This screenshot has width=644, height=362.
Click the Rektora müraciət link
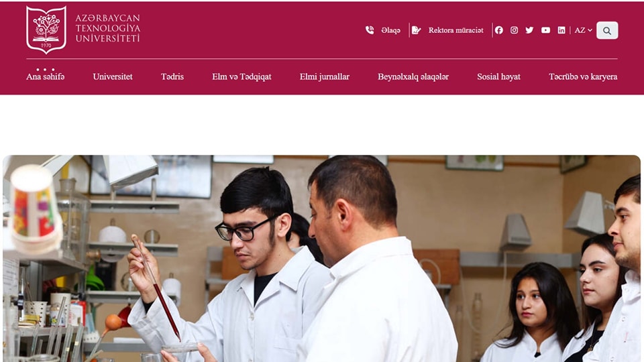[x=456, y=30]
